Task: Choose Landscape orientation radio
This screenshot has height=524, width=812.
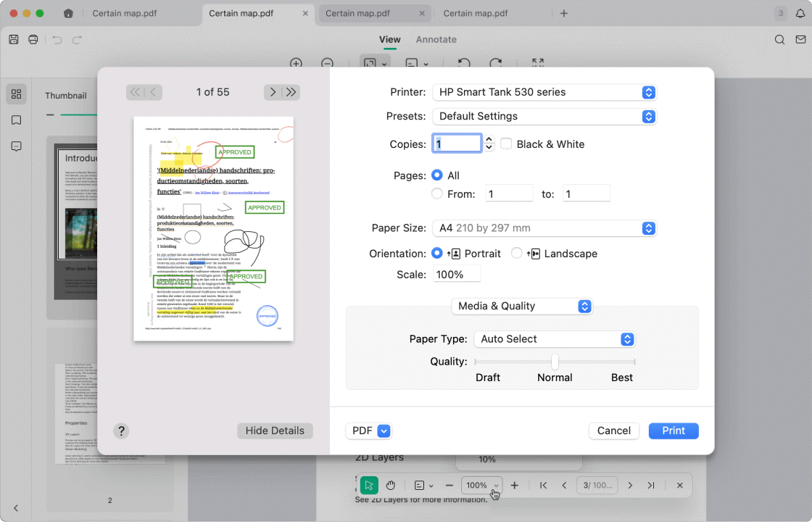Action: pyautogui.click(x=516, y=253)
